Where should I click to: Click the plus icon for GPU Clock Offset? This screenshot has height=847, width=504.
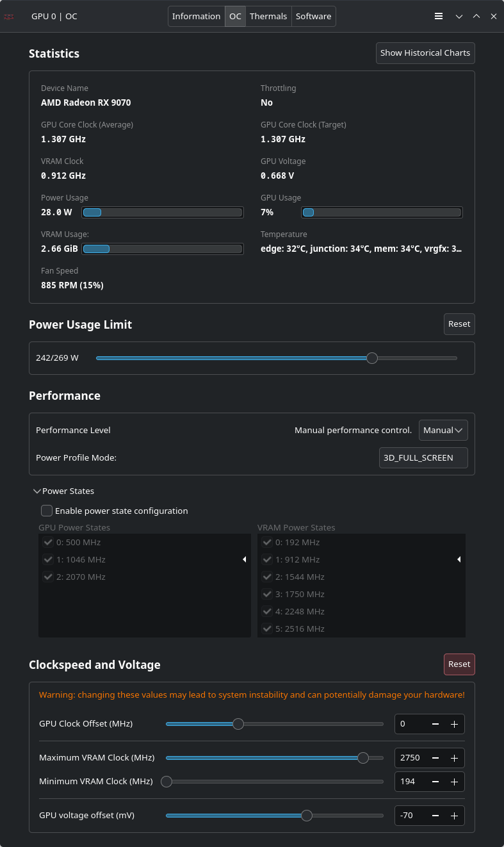454,724
